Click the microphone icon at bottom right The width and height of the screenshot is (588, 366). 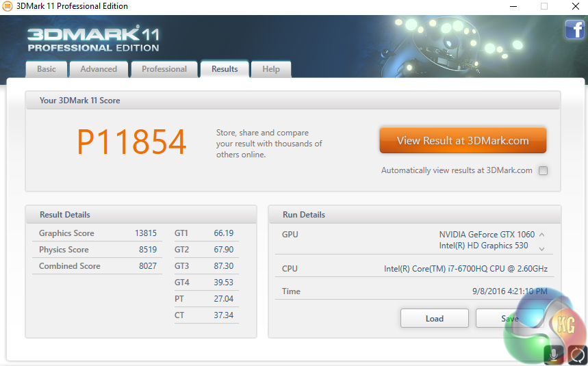[x=554, y=355]
